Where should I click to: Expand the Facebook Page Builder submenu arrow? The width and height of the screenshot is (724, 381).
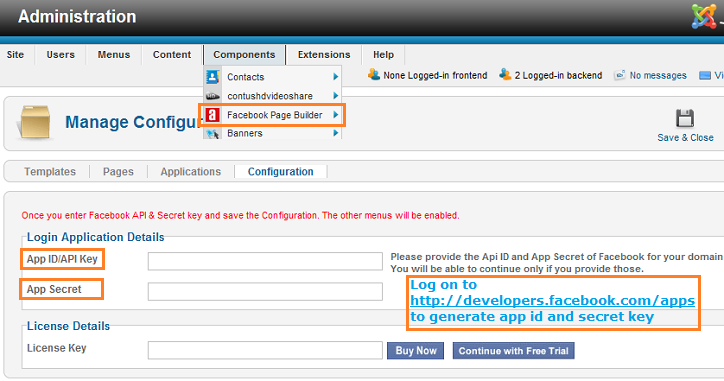pyautogui.click(x=336, y=115)
